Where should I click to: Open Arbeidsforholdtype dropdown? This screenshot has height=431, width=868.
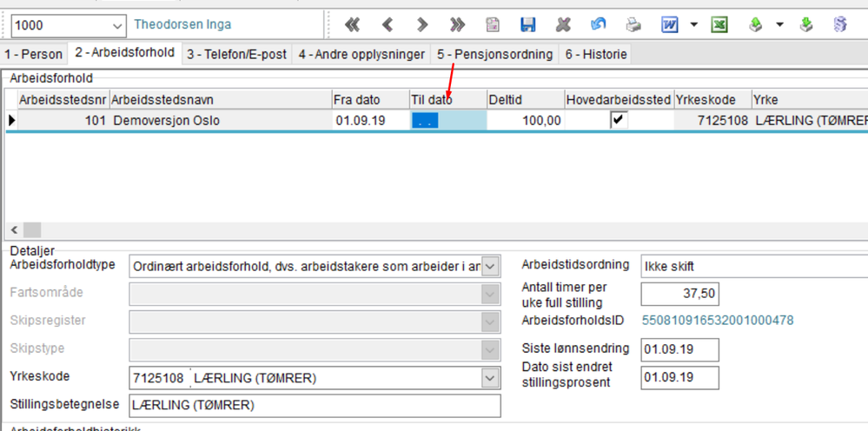pos(490,268)
